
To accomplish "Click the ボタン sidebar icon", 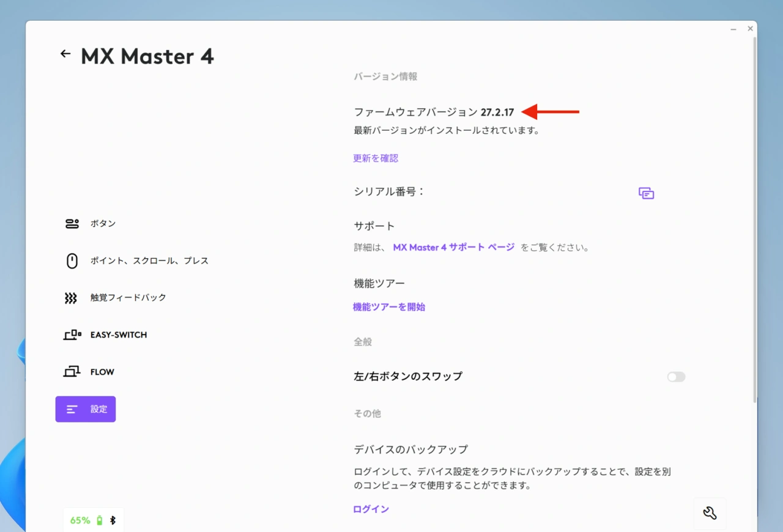I will click(72, 224).
